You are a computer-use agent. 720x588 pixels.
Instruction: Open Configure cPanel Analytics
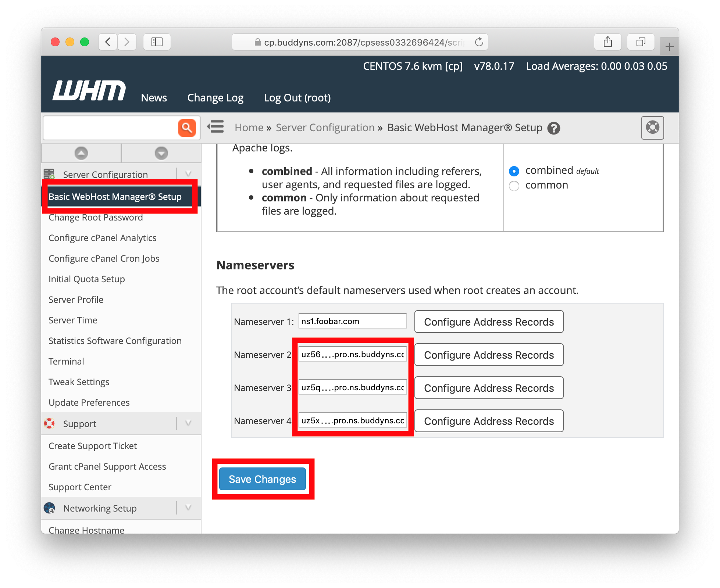coord(103,238)
